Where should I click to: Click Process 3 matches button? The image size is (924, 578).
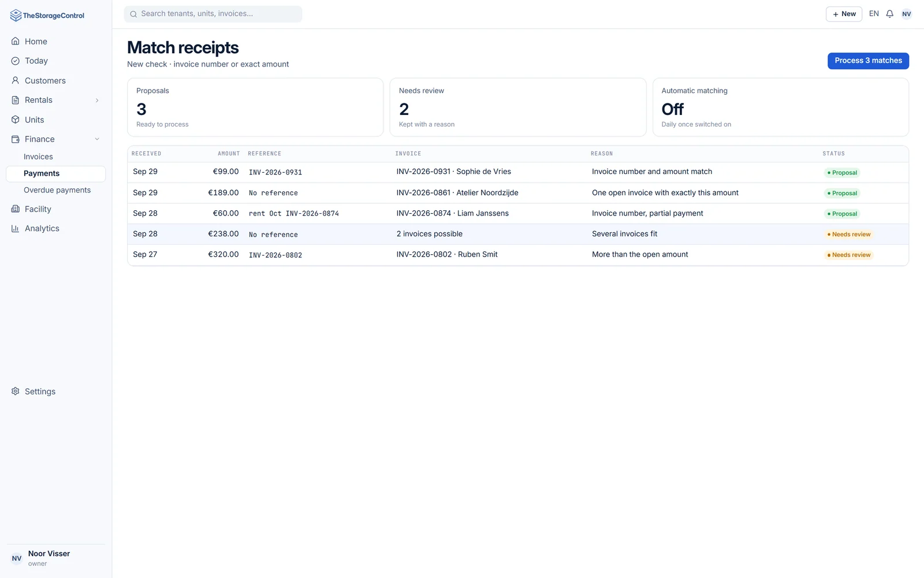point(868,61)
